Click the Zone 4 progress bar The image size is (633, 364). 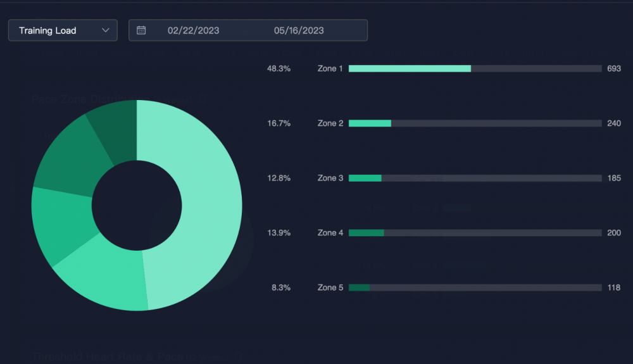475,233
